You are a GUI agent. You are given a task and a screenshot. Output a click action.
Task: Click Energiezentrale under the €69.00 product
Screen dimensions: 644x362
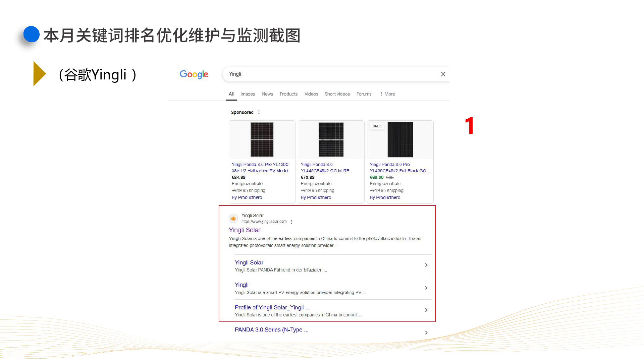(x=385, y=184)
